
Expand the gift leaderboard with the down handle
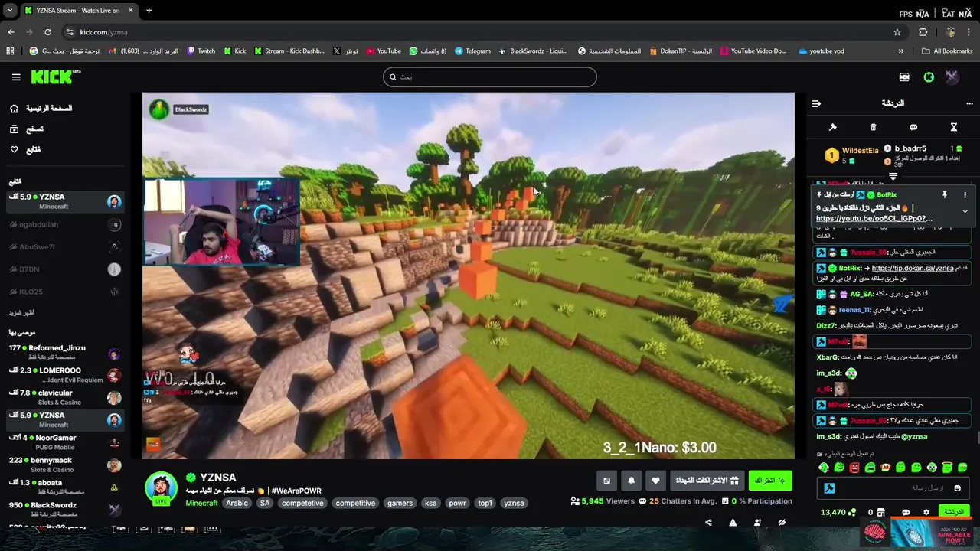pos(893,177)
